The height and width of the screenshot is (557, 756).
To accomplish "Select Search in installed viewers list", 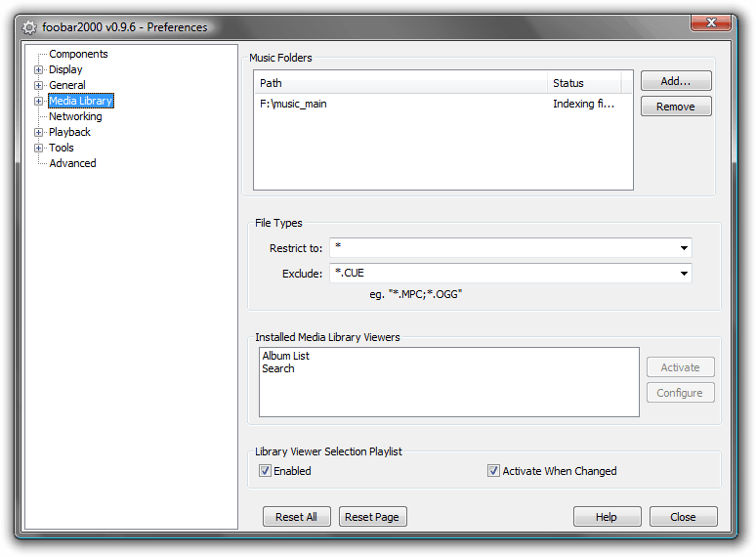I will (277, 368).
